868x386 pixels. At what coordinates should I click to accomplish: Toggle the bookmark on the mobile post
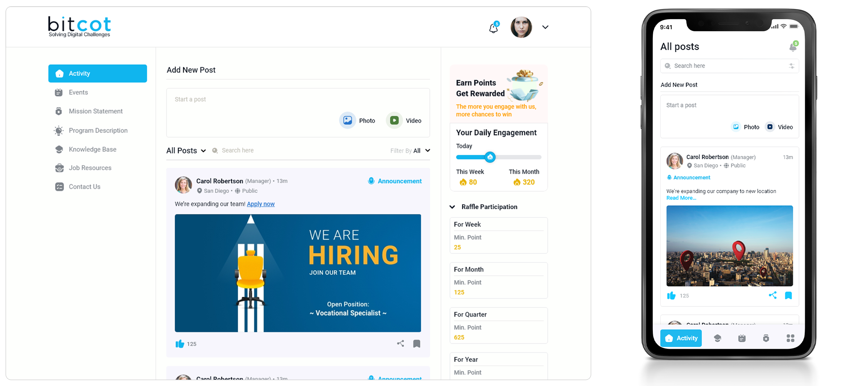click(788, 296)
